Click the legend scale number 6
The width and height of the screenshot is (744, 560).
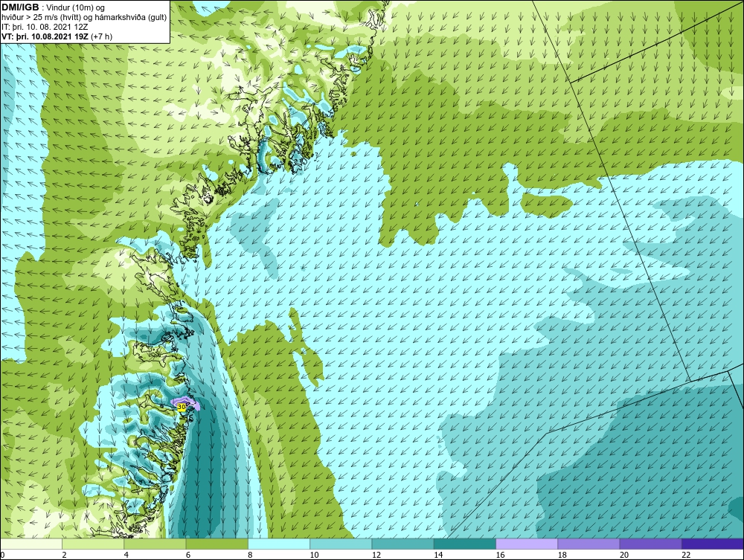click(x=188, y=555)
